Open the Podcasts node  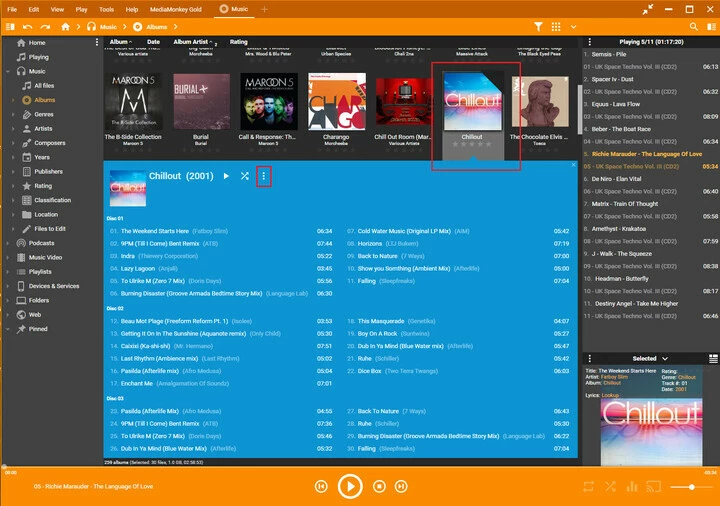(x=41, y=243)
